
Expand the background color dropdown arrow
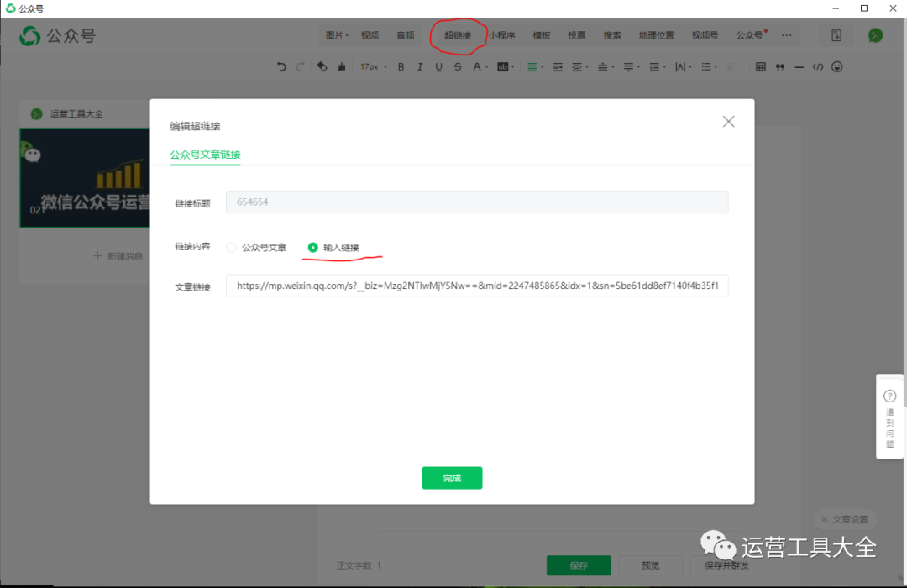pos(513,67)
